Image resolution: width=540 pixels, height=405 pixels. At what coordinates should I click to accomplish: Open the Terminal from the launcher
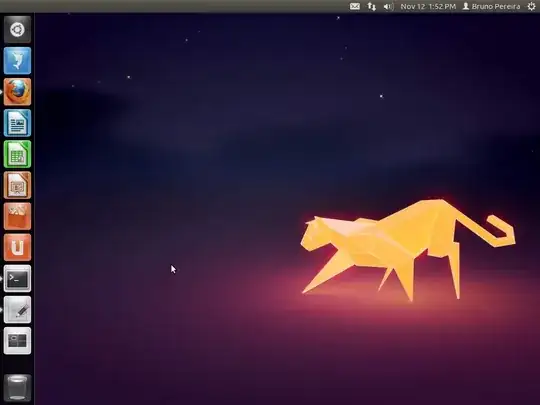coord(17,278)
